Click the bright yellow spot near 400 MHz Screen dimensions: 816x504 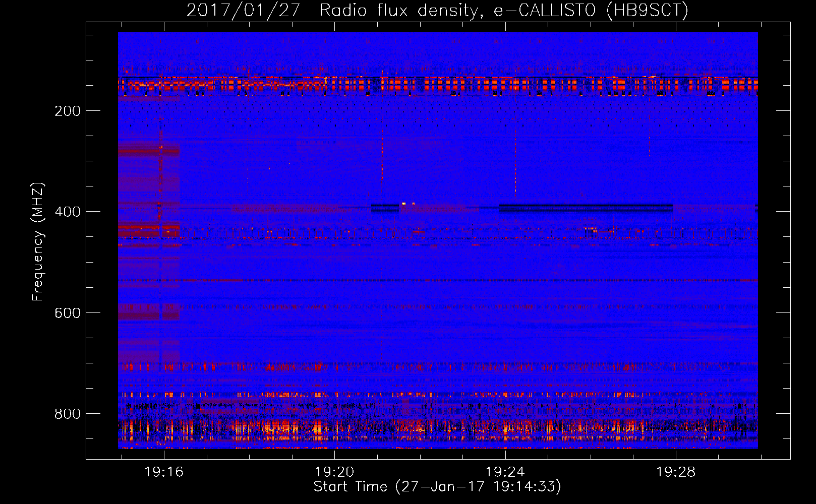pos(404,204)
